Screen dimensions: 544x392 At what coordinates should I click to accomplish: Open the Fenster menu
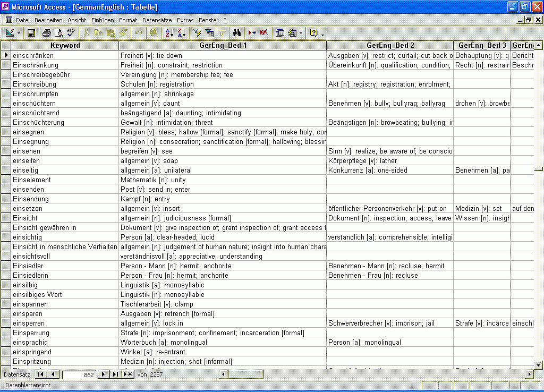click(x=208, y=21)
